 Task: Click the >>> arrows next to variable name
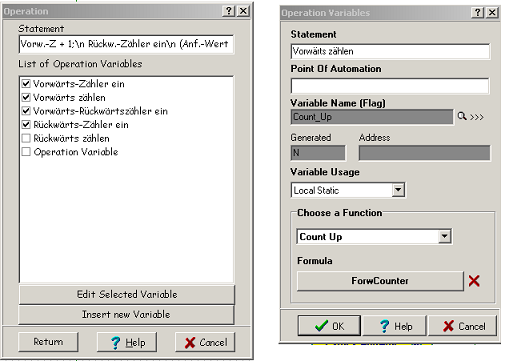[477, 117]
